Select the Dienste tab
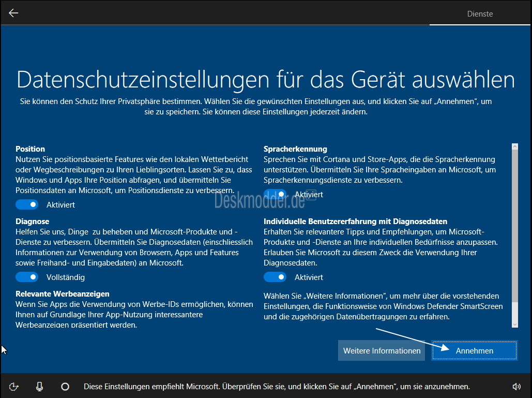The width and height of the screenshot is (532, 398). tap(480, 14)
